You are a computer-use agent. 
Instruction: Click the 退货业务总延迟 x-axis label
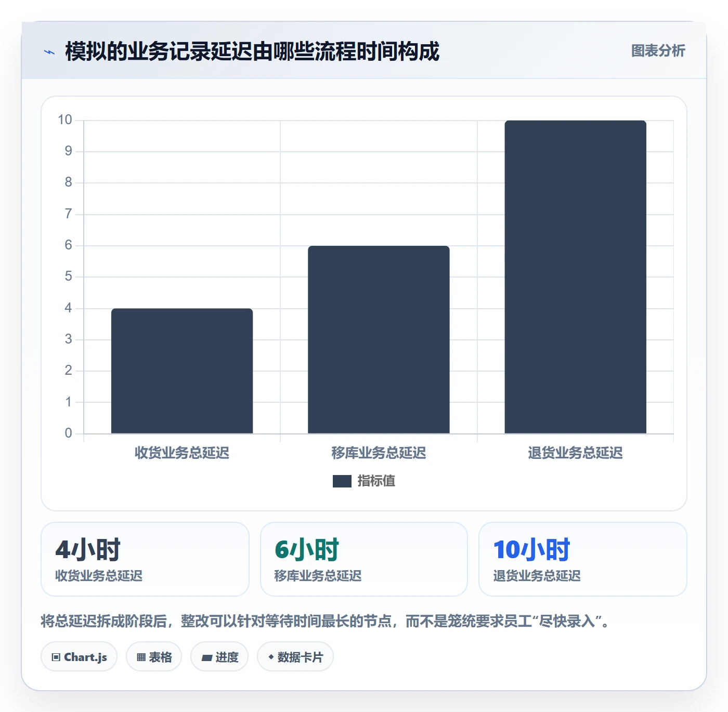[575, 453]
